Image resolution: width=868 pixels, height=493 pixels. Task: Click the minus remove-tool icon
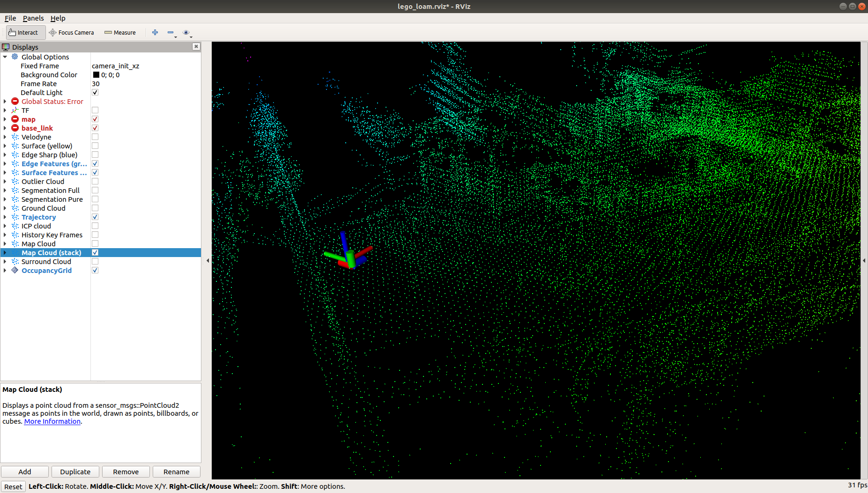[171, 32]
